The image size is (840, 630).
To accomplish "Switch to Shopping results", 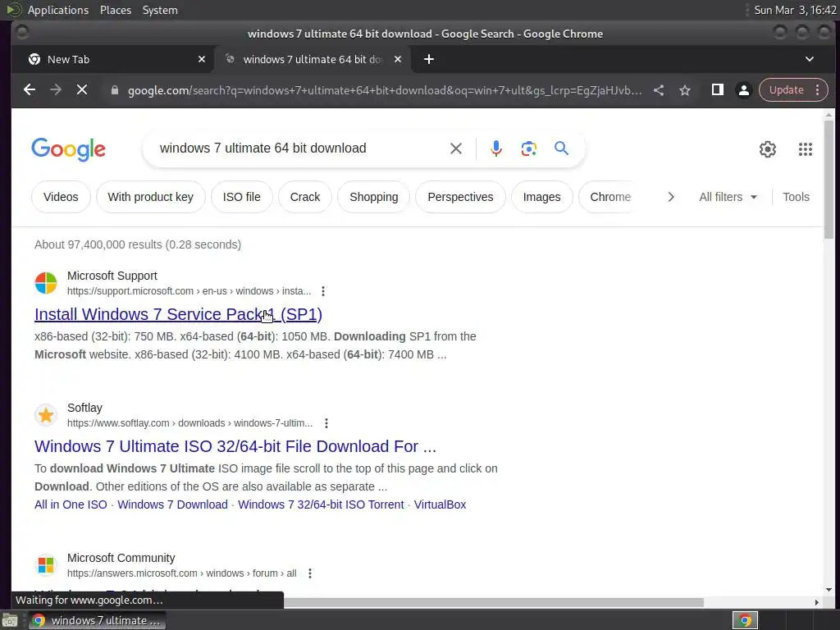I will [x=373, y=197].
